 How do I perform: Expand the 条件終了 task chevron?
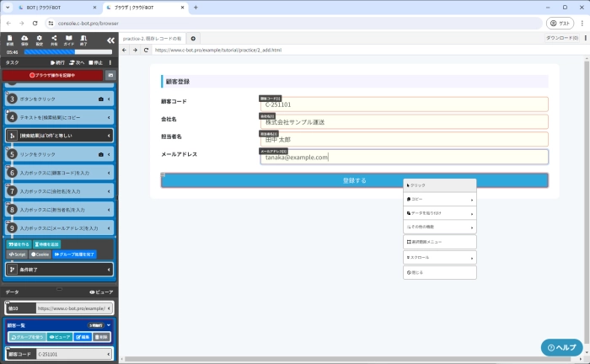click(110, 269)
